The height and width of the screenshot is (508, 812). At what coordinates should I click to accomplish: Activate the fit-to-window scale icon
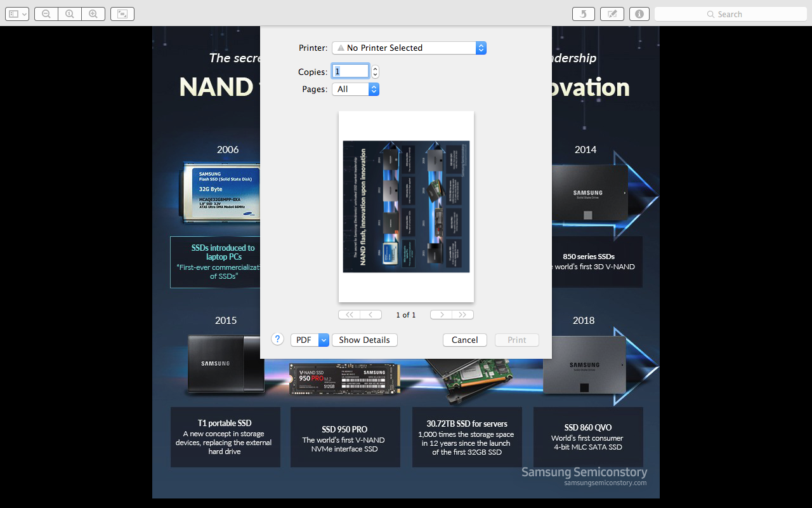(x=121, y=13)
